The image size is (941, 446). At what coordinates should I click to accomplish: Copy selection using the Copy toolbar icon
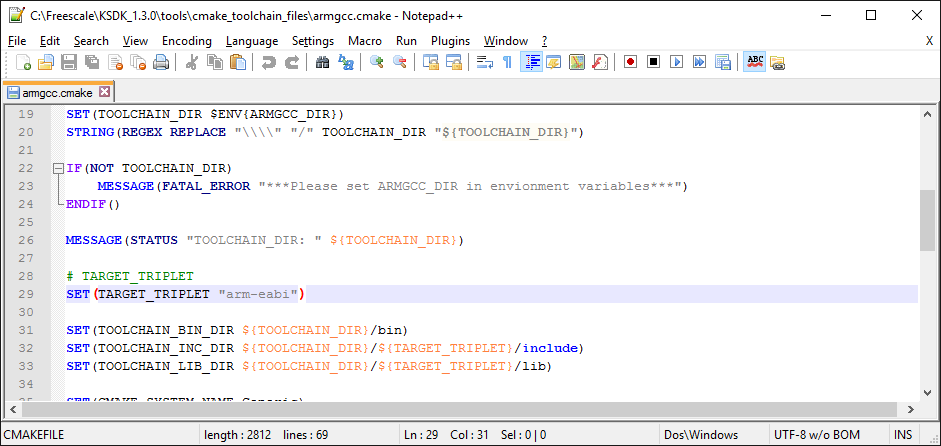(x=214, y=62)
